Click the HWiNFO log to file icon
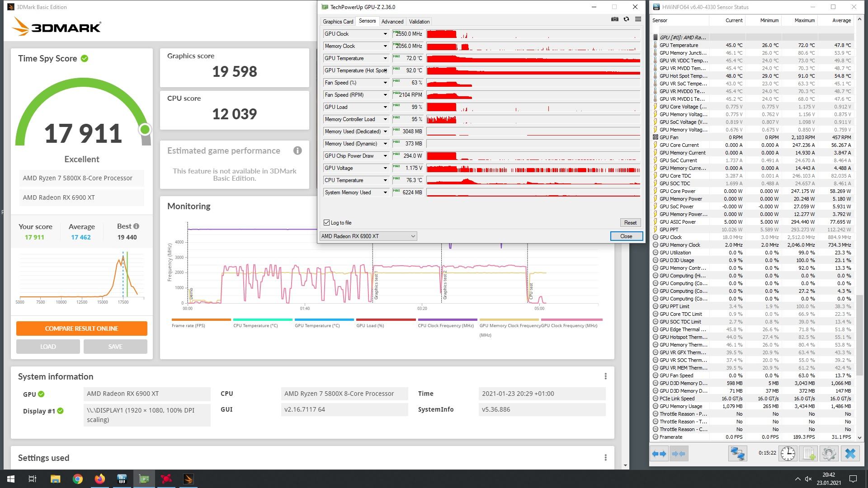Viewport: 868px width, 488px height. click(811, 454)
